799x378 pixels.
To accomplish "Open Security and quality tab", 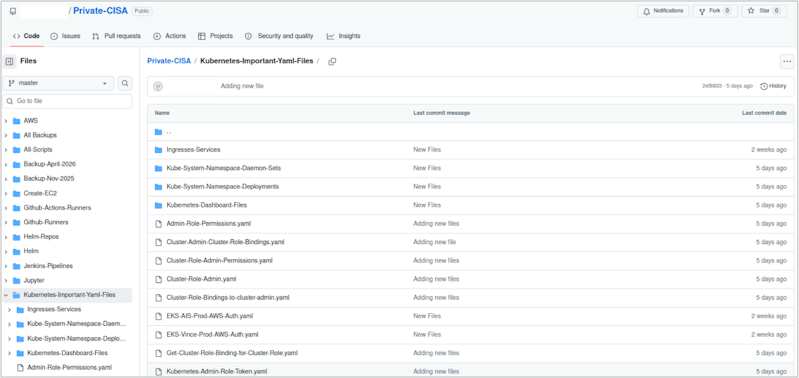I will click(279, 36).
